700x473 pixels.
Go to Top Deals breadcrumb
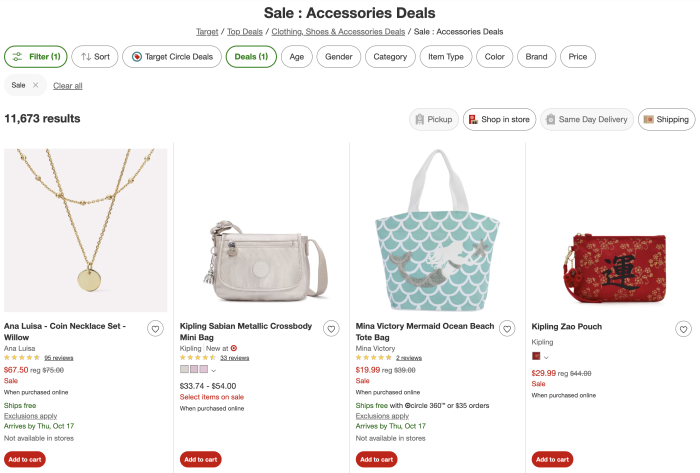[x=246, y=31]
